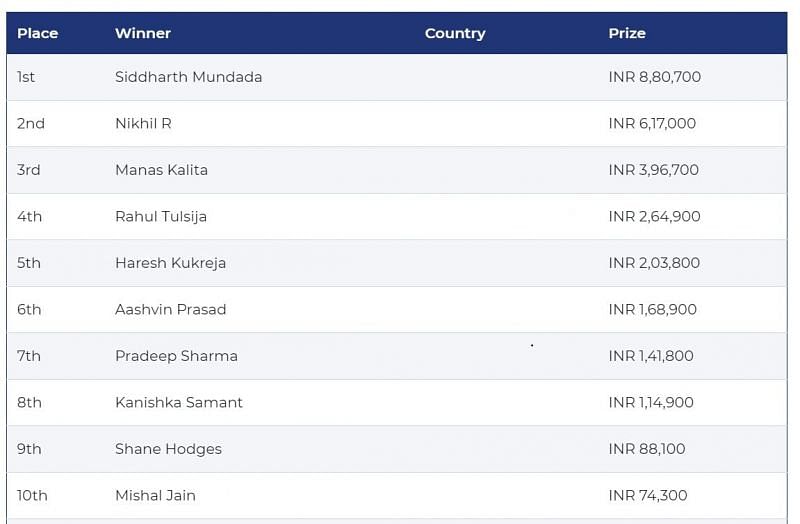
Task: Click the INR 8,80,700 prize amount
Action: (x=655, y=77)
